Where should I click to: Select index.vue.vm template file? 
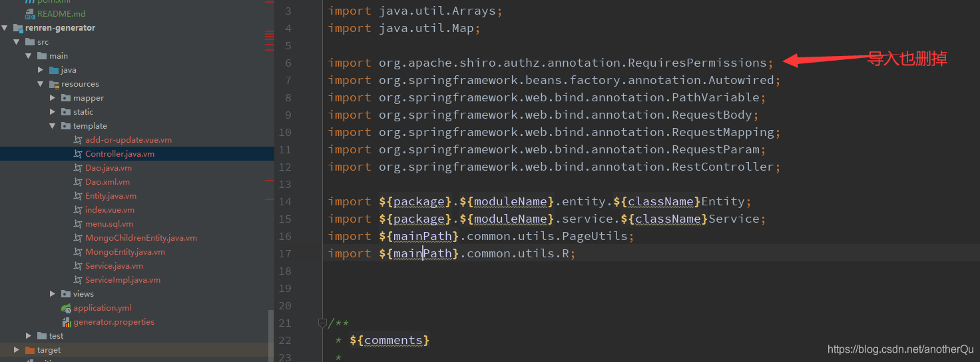click(x=110, y=210)
